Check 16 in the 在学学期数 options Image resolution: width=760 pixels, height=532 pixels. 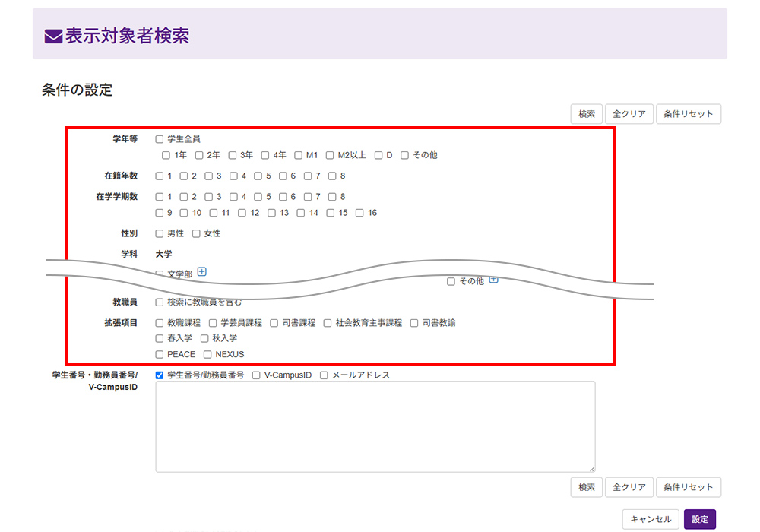[x=360, y=213]
